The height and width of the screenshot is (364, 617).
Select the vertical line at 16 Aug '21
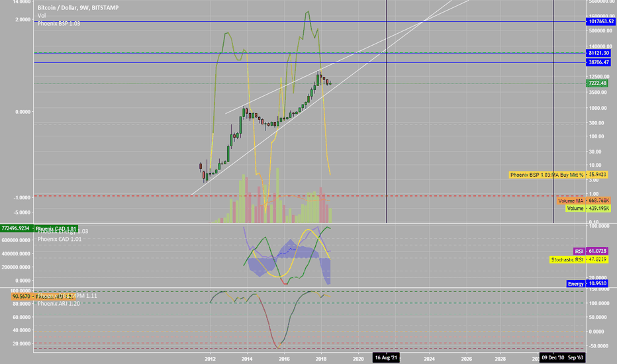387,111
